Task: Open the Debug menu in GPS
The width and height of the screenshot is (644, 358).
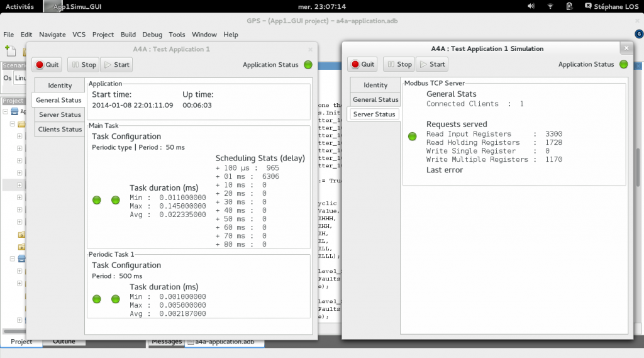Action: (152, 35)
